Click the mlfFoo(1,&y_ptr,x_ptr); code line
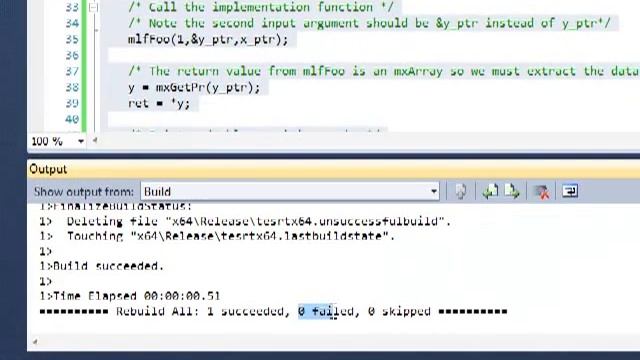Viewport: 640px width, 360px height. pos(208,40)
